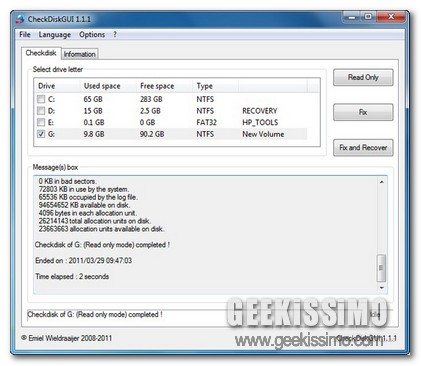Untick the G: drive checkbox
This screenshot has width=421, height=366.
coord(41,134)
